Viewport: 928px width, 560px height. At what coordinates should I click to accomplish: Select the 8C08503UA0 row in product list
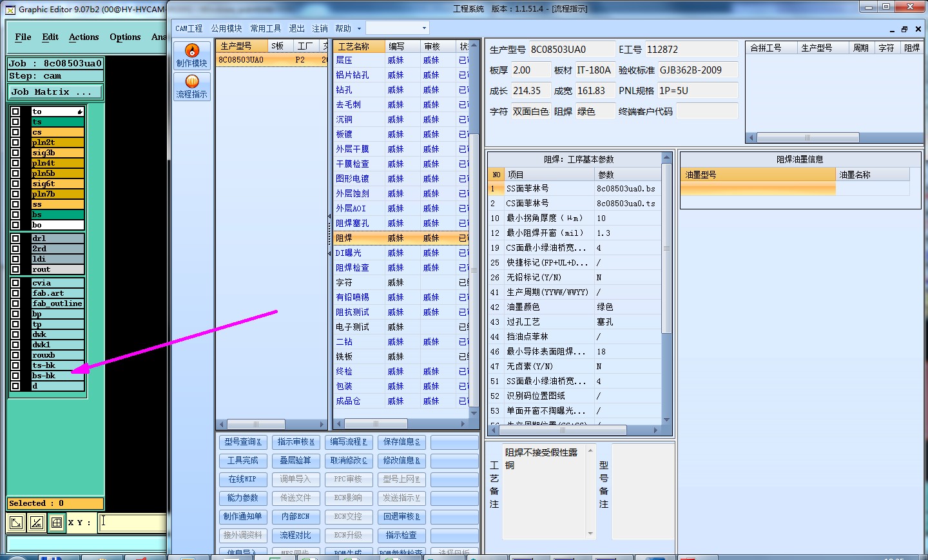(272, 60)
